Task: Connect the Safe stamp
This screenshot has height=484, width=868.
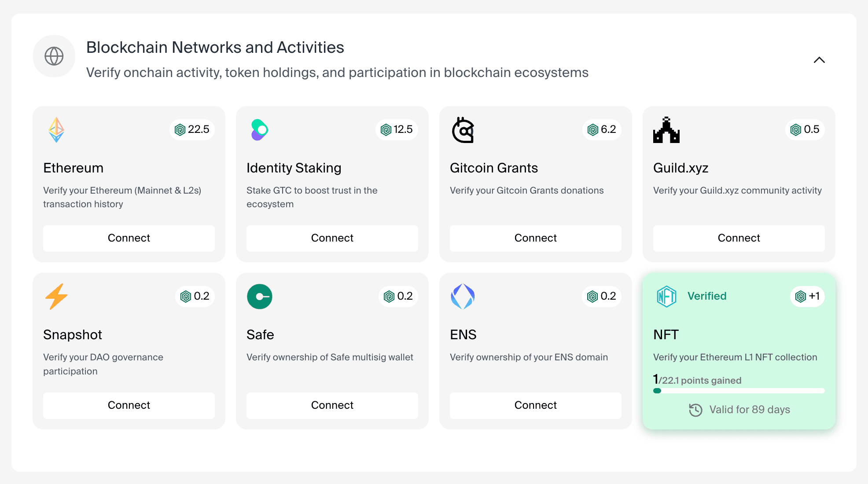Action: point(332,405)
